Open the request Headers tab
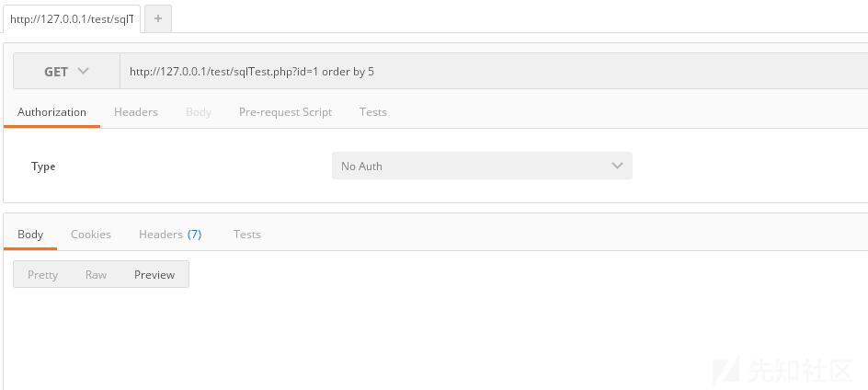The image size is (868, 390). [136, 112]
